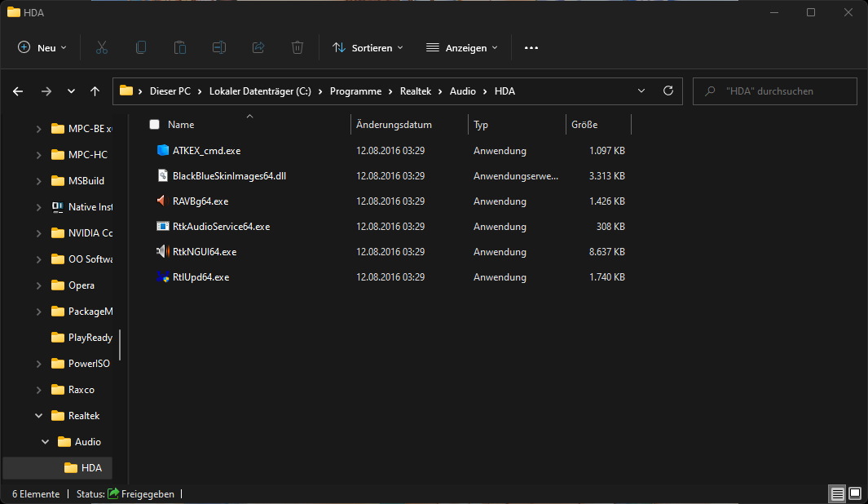Sort by the Typ column header
This screenshot has height=504, width=868.
coord(481,125)
